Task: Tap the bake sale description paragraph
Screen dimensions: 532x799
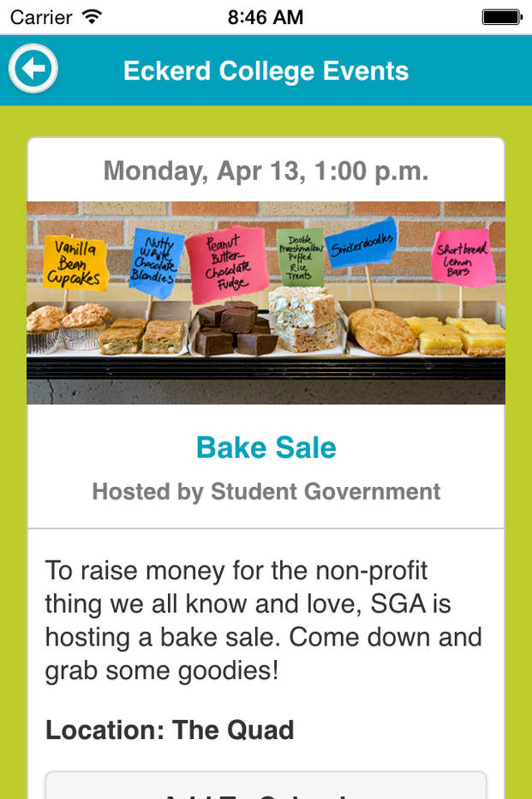Action: [x=263, y=620]
